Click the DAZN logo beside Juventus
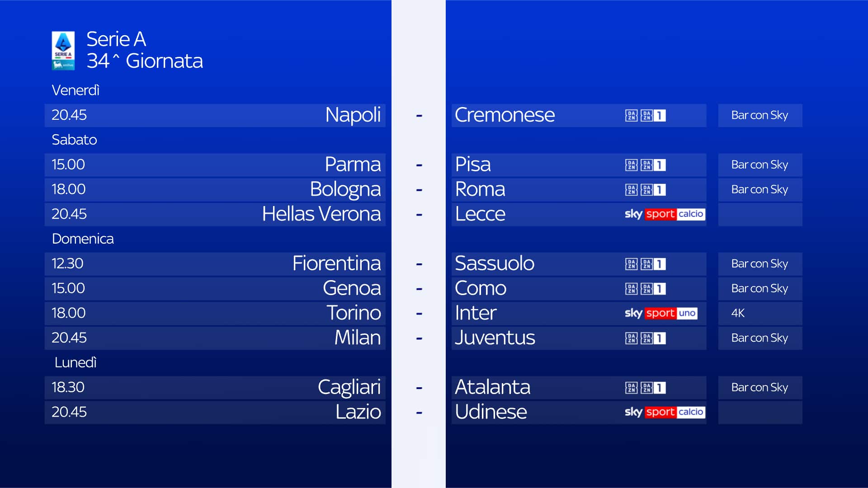Image resolution: width=868 pixels, height=488 pixels. coord(631,338)
